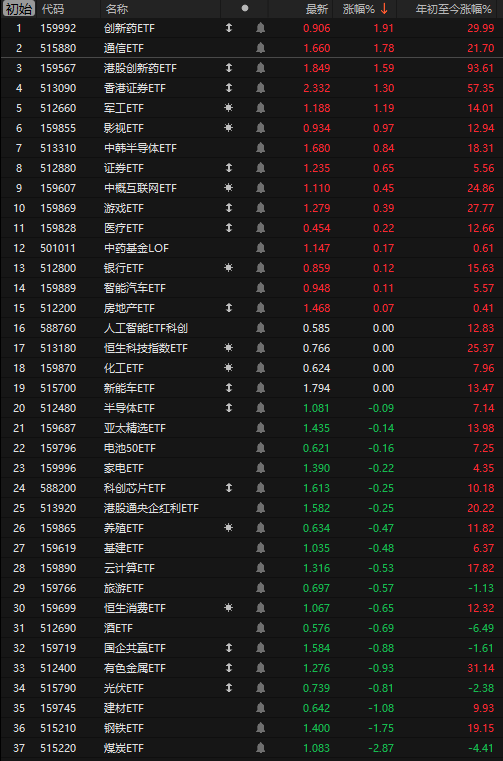
Task: Open the 香港证券ETF row name
Action: tap(131, 88)
